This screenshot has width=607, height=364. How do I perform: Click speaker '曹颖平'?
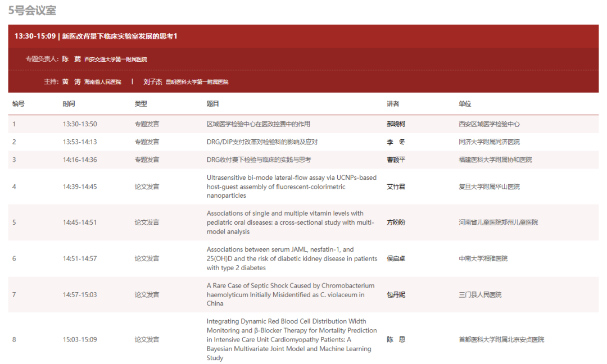coord(396,160)
